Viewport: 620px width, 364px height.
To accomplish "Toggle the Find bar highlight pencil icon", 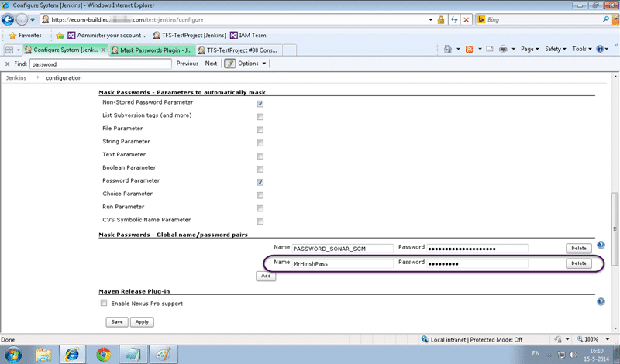I will (229, 64).
